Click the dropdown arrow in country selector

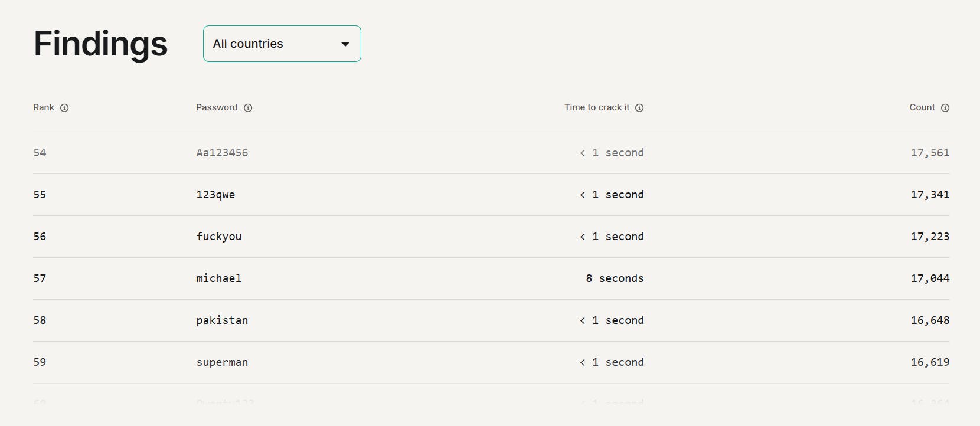point(345,44)
